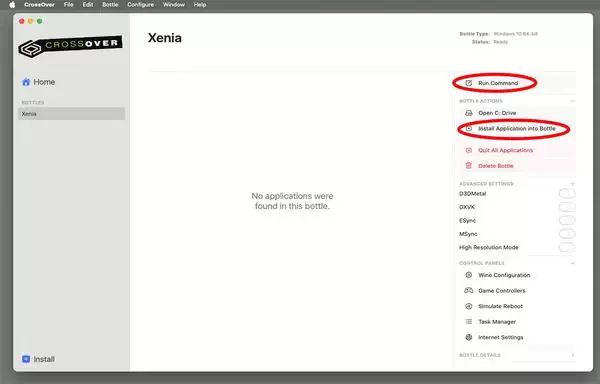This screenshot has height=384, width=600.
Task: Open Wine Configuration text
Action: click(504, 275)
